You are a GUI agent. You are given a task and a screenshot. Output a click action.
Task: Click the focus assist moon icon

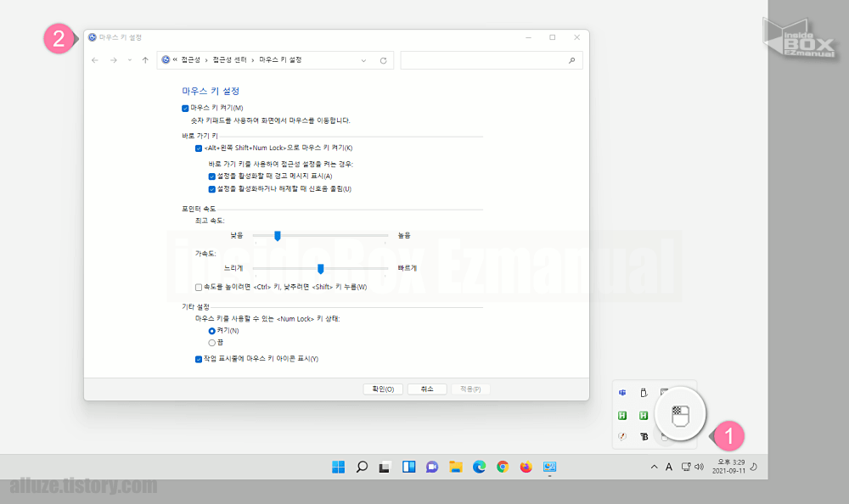tap(754, 467)
